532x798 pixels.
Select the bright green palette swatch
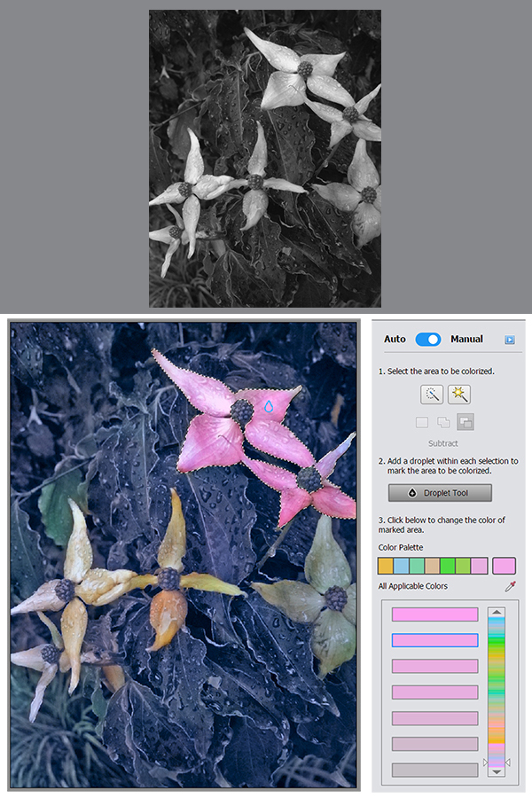pos(448,566)
